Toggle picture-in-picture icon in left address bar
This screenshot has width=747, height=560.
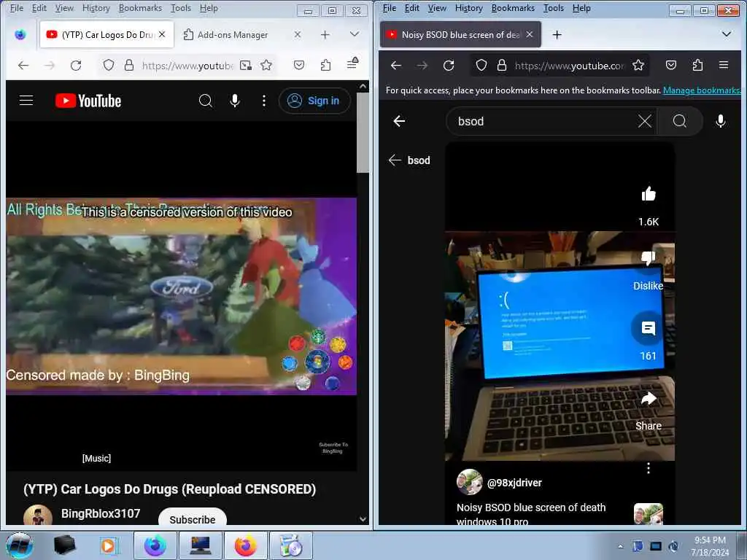245,65
